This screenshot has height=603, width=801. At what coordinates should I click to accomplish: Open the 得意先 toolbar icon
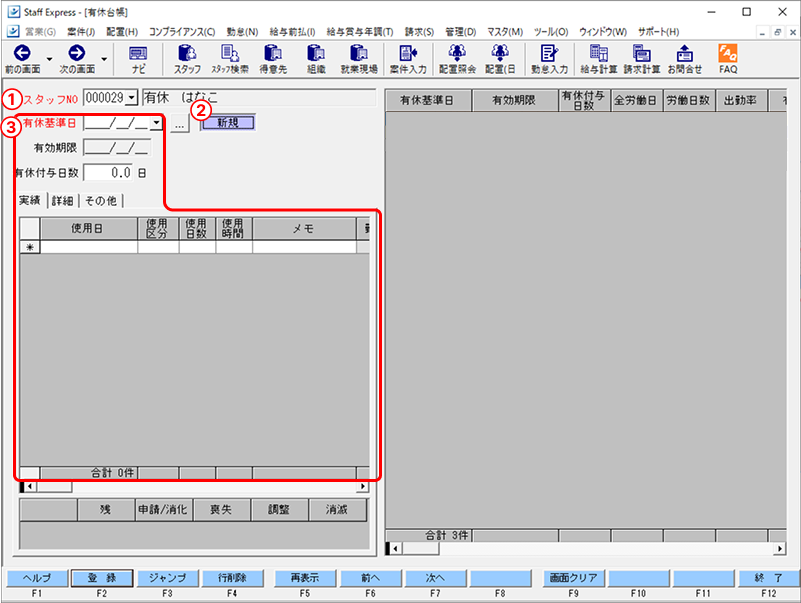click(273, 59)
